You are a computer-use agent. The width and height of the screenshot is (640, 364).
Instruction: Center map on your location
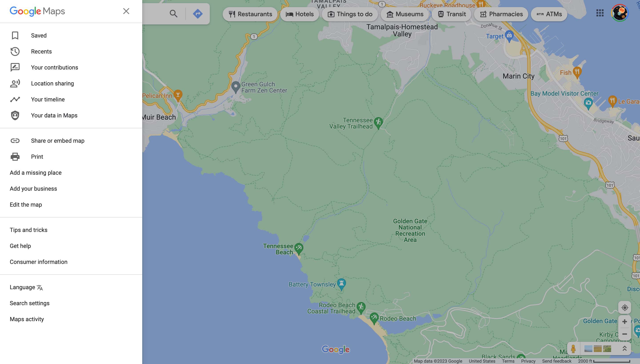click(624, 307)
